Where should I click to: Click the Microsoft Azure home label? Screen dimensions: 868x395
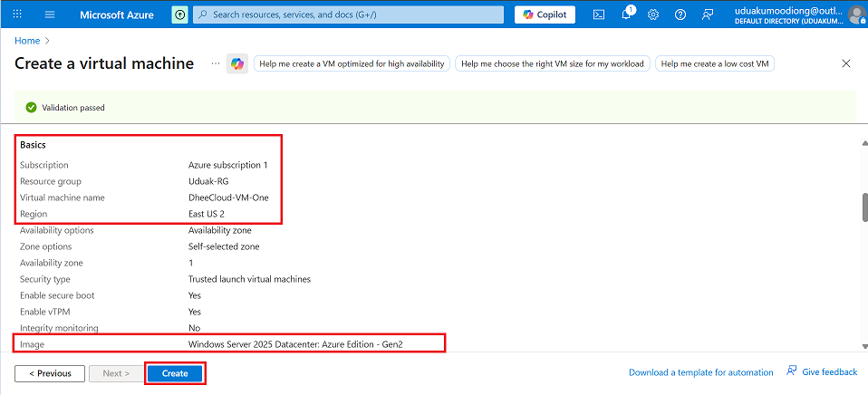pos(117,14)
